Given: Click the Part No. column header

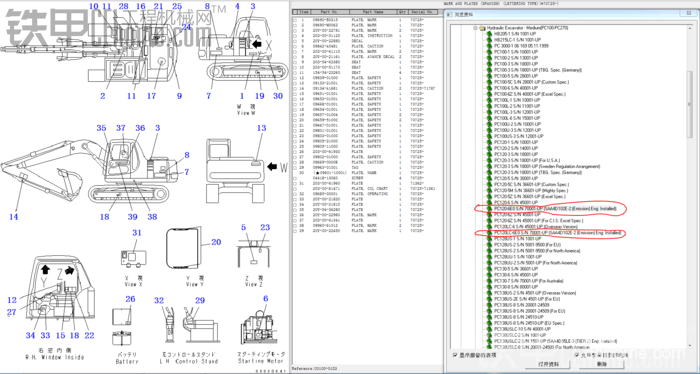Looking at the screenshot, I should (330, 12).
